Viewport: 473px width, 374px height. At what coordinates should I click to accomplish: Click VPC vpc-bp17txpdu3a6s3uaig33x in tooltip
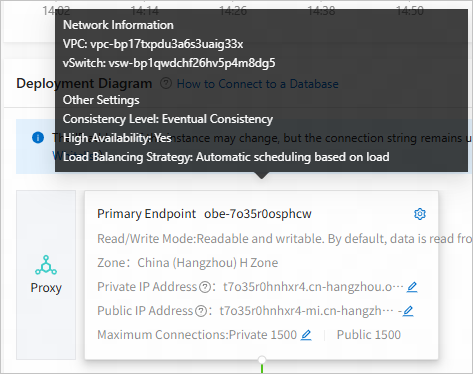pos(153,44)
